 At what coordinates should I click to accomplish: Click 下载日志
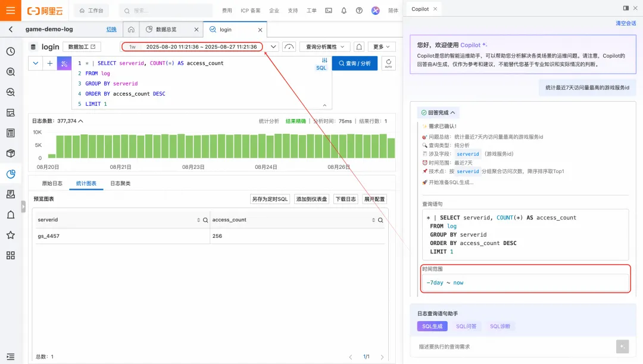[346, 199]
